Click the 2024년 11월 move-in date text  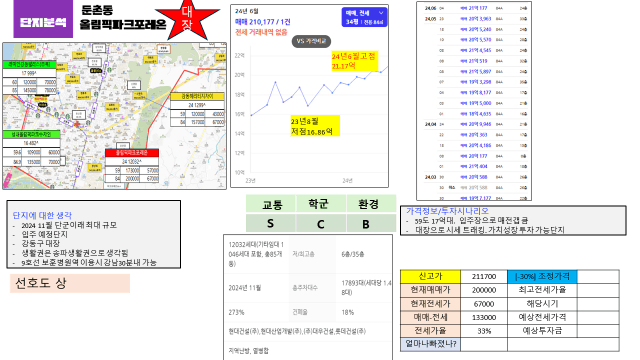pos(244,288)
